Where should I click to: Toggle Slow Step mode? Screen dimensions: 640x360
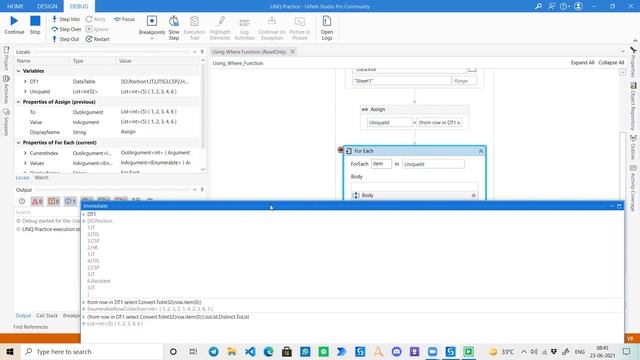[x=174, y=28]
